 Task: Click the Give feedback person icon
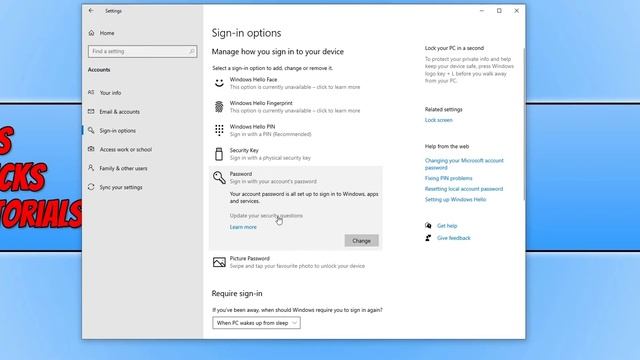click(428, 238)
